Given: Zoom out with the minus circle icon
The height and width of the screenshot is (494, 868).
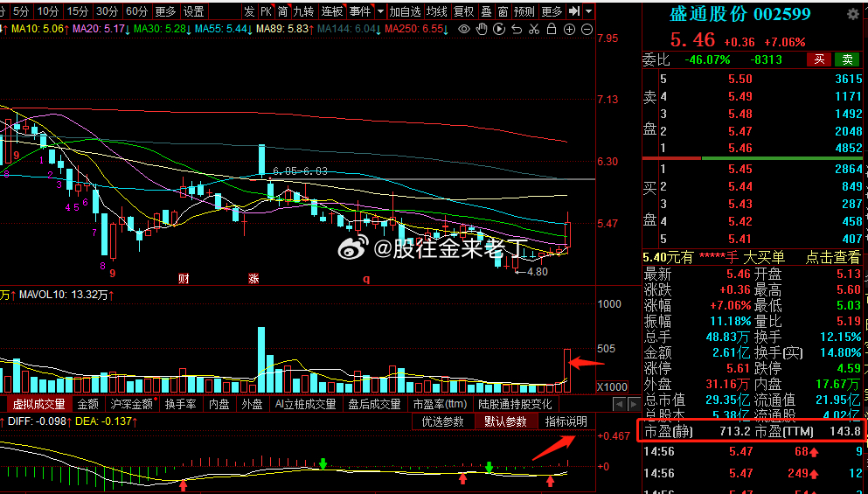Looking at the screenshot, I should click(587, 29).
